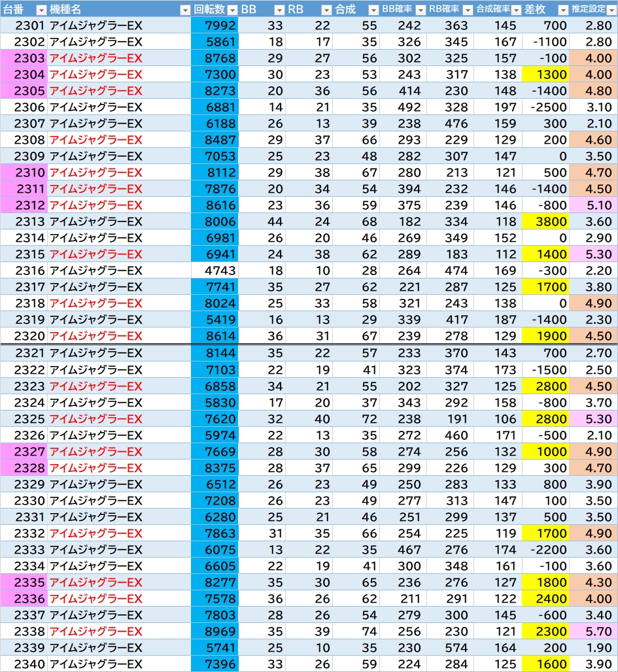Select machine number cell 2320
Image resolution: width=618 pixels, height=672 pixels.
pos(24,336)
